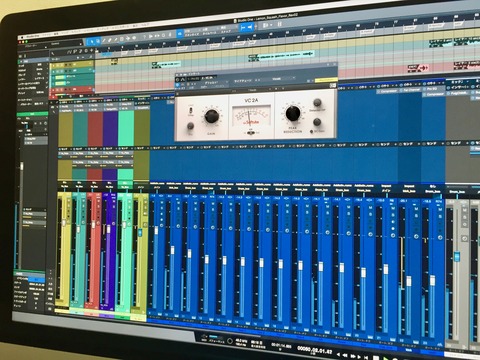The height and width of the screenshot is (360, 480).
Task: Select the Mute tool
Action: pyautogui.click(x=122, y=39)
